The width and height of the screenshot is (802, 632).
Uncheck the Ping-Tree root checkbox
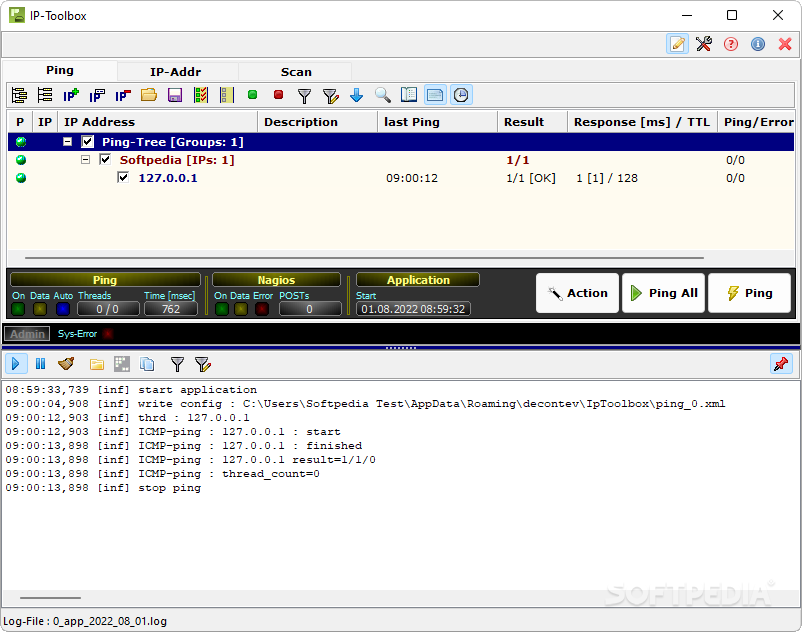click(x=88, y=142)
